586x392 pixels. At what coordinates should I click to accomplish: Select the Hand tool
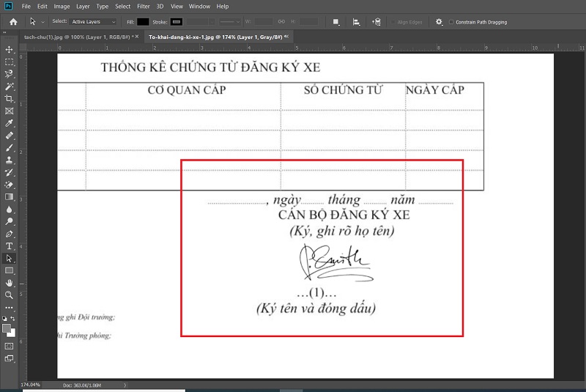(x=9, y=283)
